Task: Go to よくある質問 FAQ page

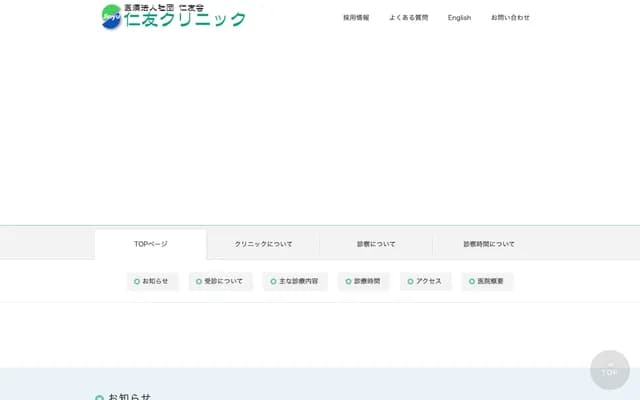Action: click(x=408, y=18)
